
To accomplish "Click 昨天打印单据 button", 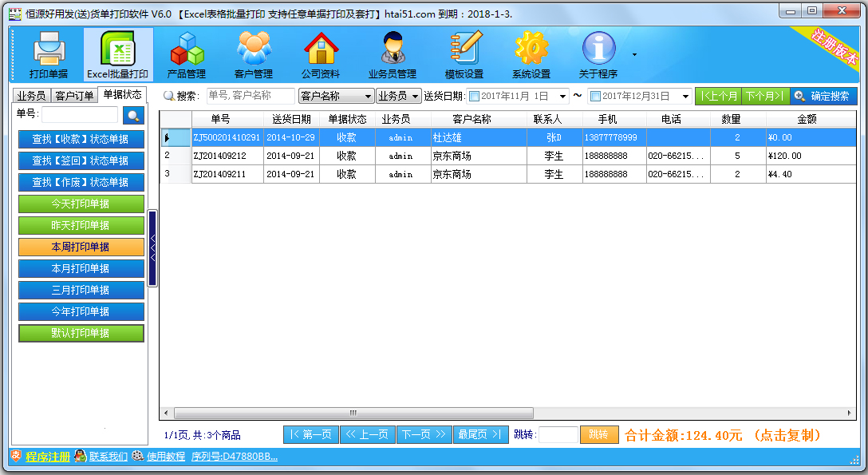I will click(81, 225).
